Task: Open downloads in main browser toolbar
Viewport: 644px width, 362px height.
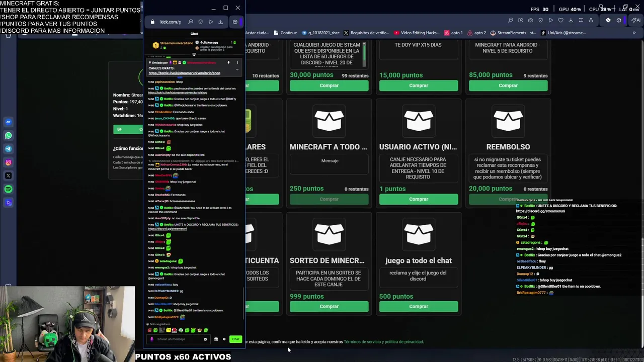Action: point(571,20)
